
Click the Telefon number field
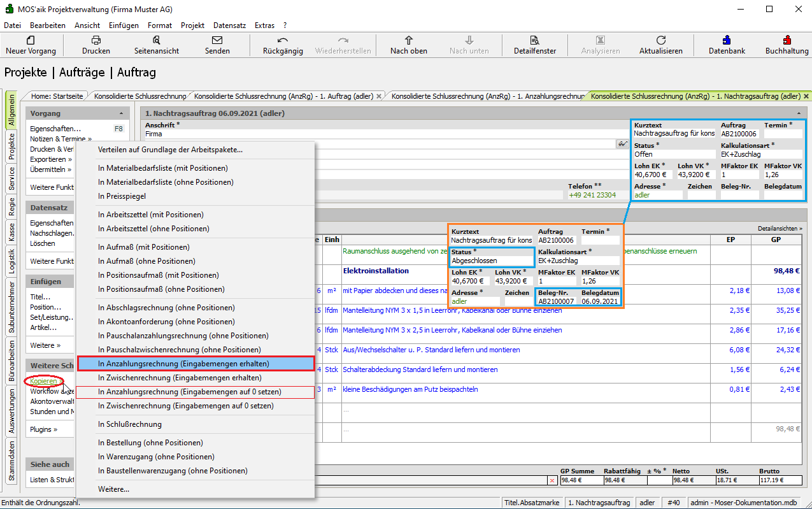click(592, 195)
